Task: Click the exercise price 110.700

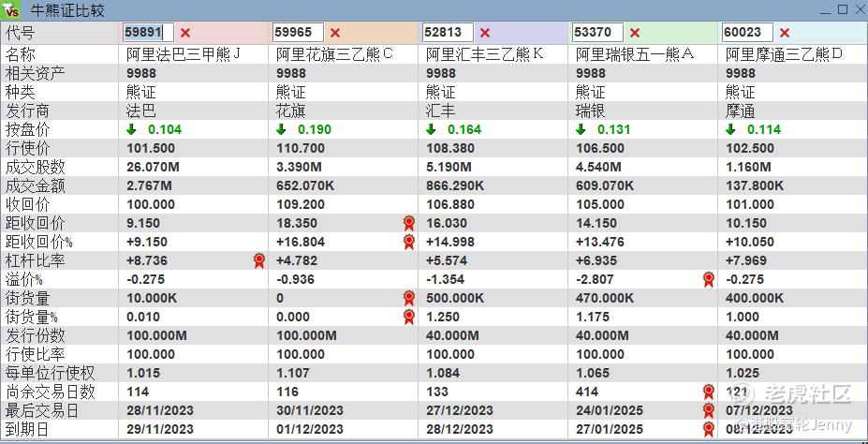Action: (x=300, y=148)
